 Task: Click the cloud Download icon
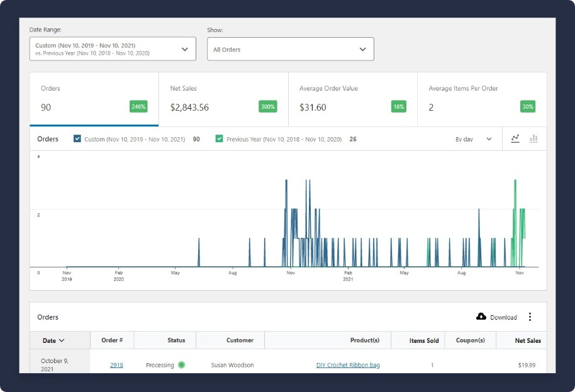(x=481, y=316)
